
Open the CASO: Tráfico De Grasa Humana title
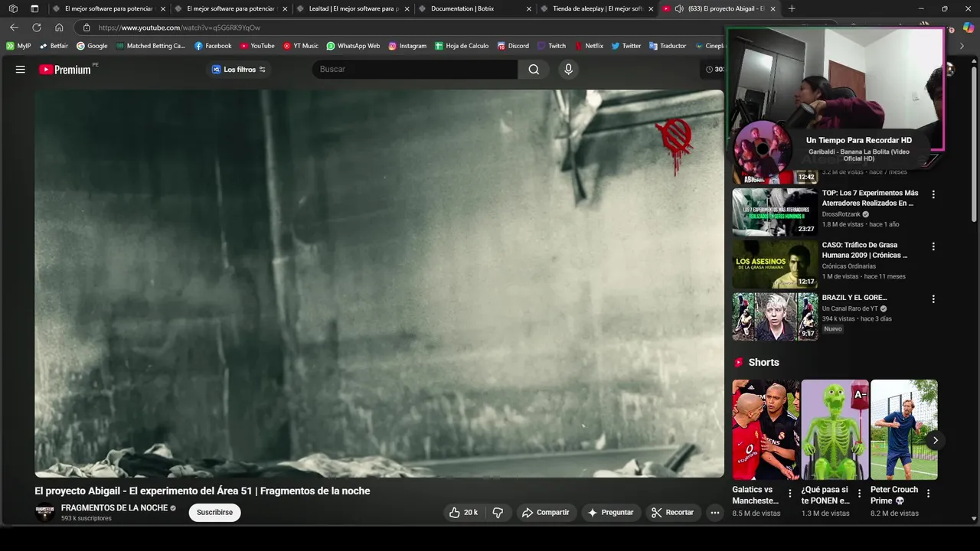coord(864,250)
